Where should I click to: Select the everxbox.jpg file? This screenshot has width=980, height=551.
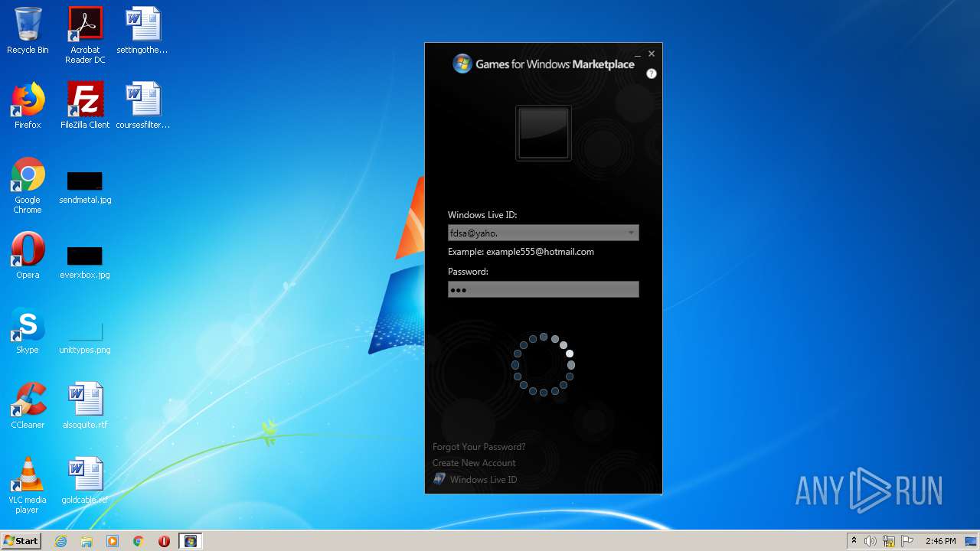click(x=85, y=262)
